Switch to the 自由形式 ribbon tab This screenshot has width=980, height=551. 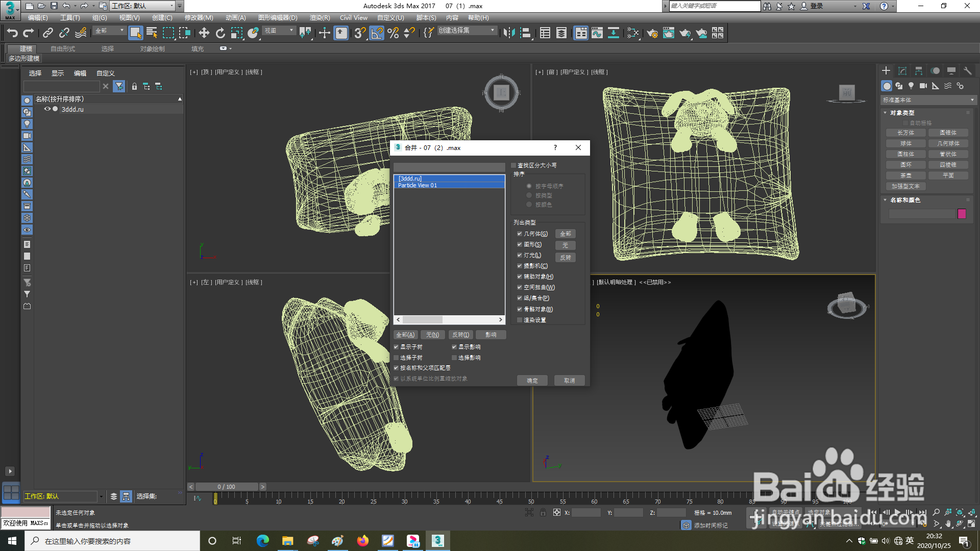(63, 49)
